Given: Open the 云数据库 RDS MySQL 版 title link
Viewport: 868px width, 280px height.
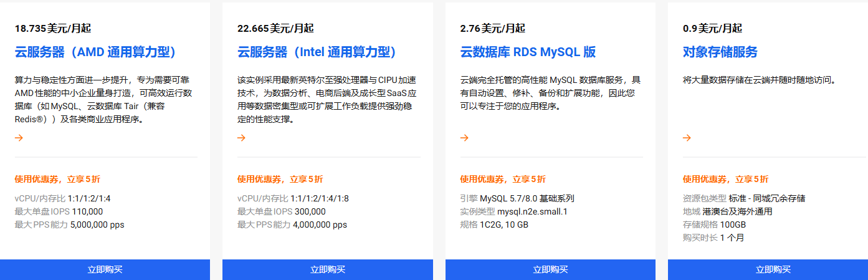Looking at the screenshot, I should [x=528, y=52].
